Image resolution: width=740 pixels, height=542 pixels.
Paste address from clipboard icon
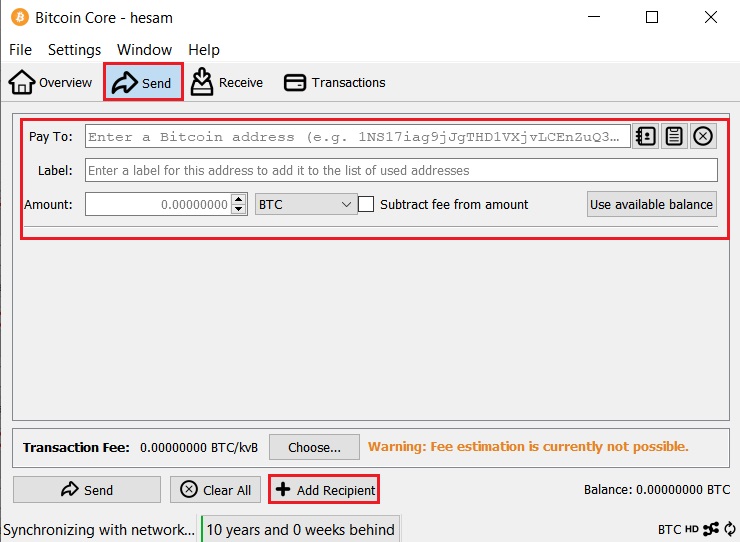(x=674, y=136)
